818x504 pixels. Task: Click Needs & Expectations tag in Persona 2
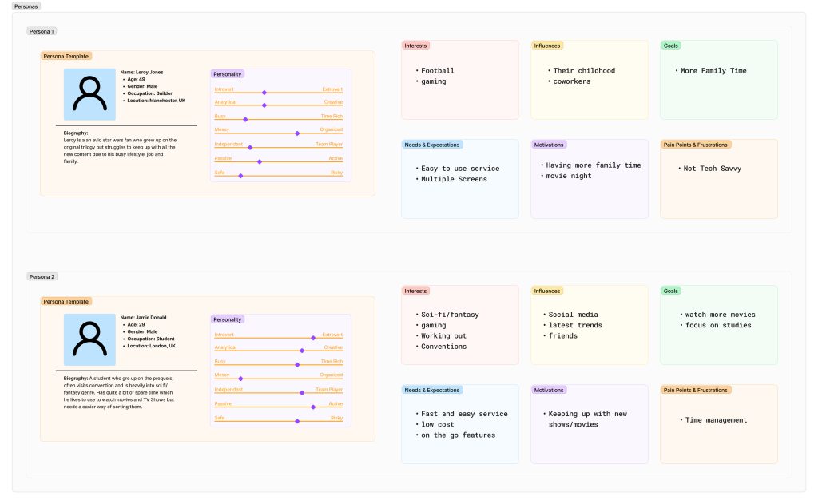click(x=432, y=390)
